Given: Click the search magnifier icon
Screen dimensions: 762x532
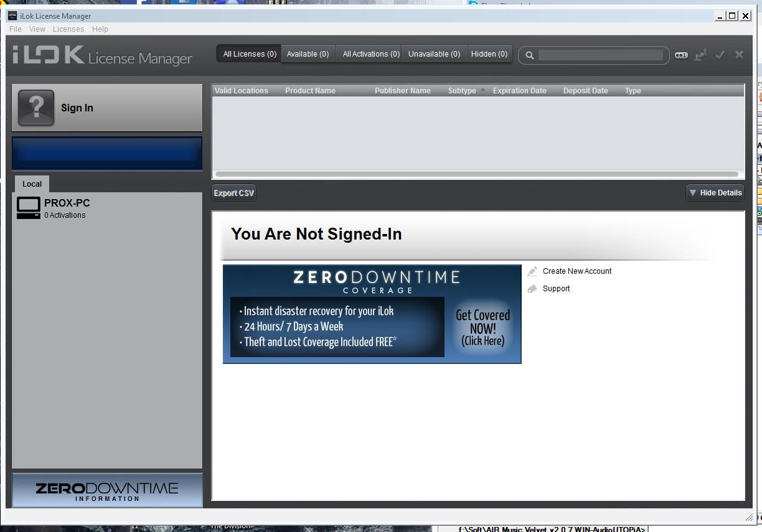Looking at the screenshot, I should tap(530, 55).
